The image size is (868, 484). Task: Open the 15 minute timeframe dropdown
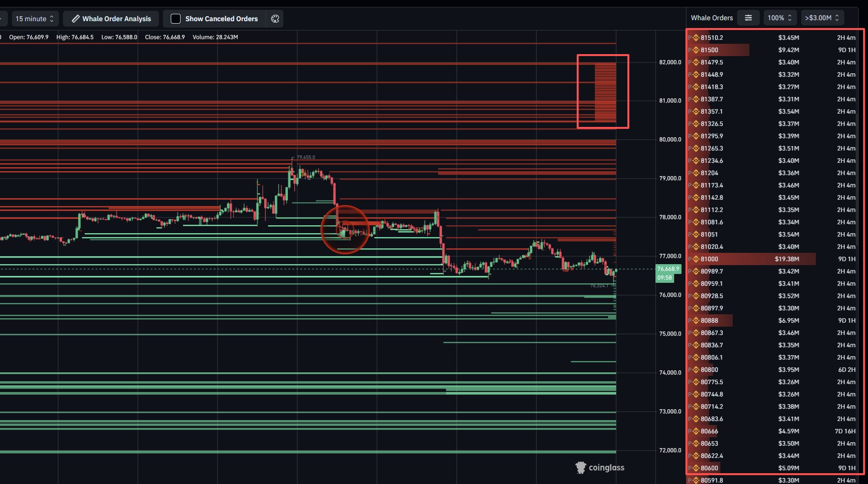pyautogui.click(x=35, y=19)
